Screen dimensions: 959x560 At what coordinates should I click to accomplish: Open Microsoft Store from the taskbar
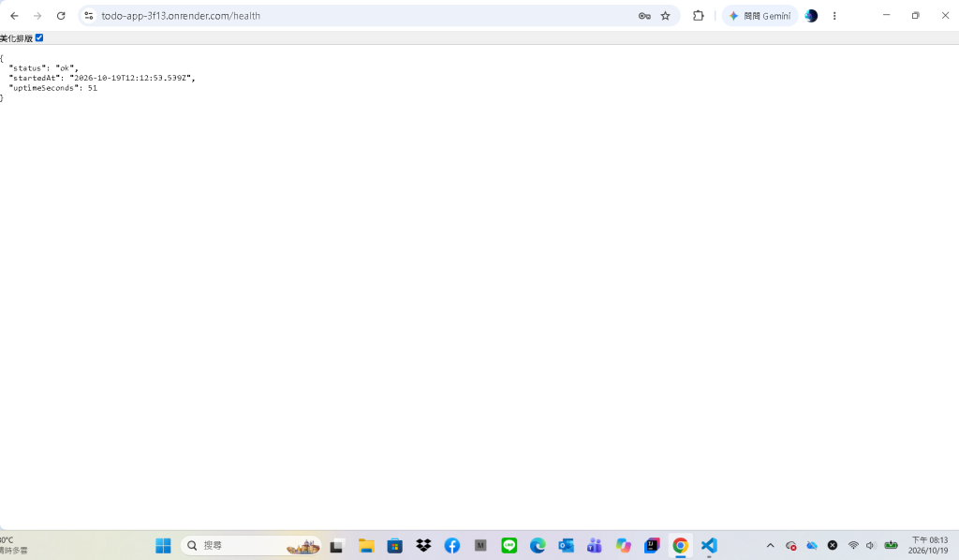[395, 545]
